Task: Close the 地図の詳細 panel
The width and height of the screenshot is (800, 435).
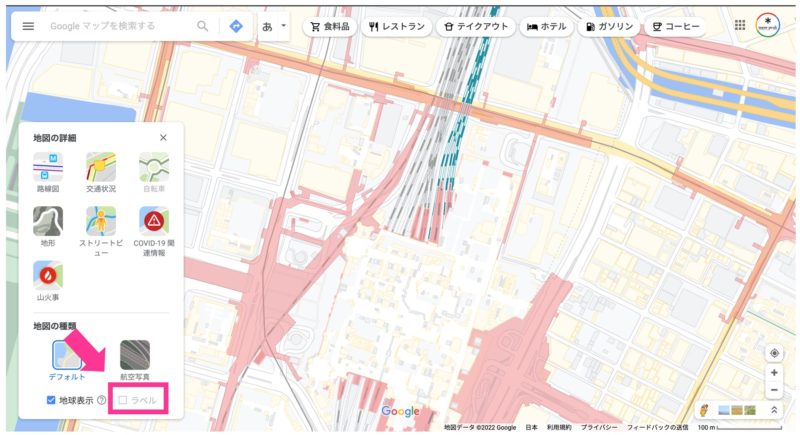Action: tap(163, 138)
